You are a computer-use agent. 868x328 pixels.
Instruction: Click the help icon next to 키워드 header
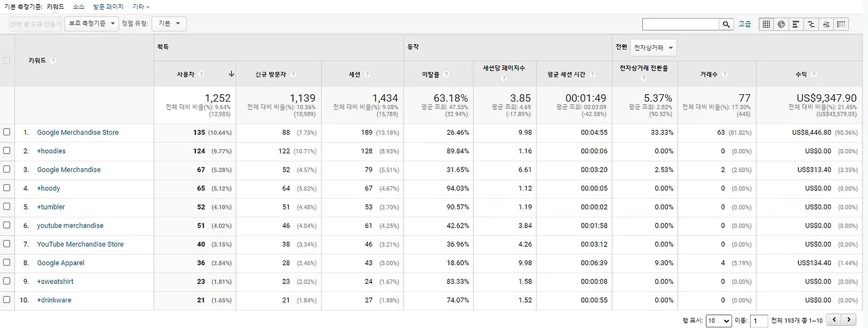coord(53,60)
